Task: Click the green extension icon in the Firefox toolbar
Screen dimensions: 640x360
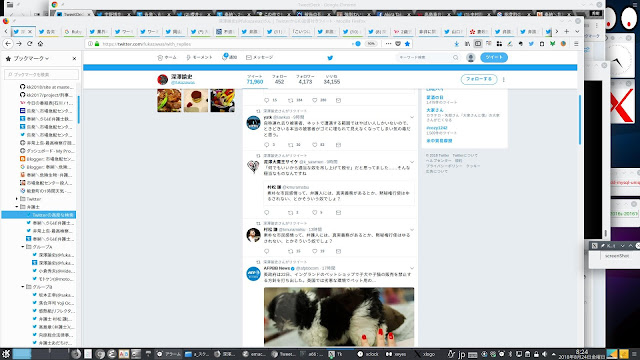Action: pos(552,44)
